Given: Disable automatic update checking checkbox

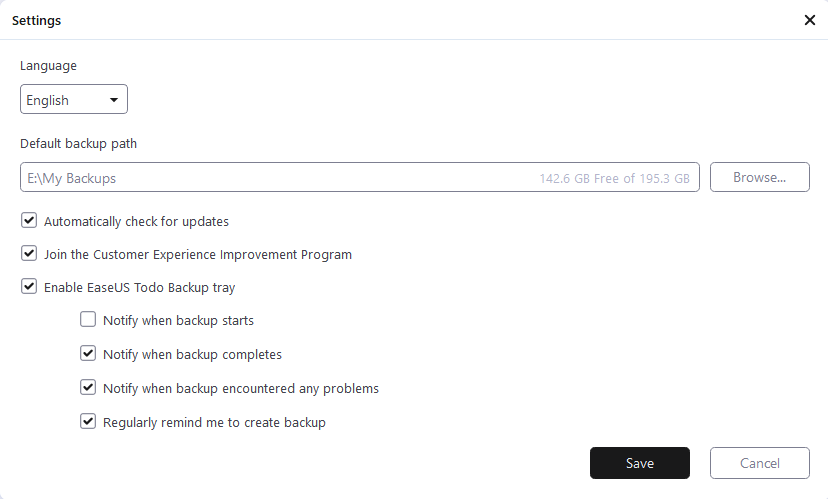Looking at the screenshot, I should (x=29, y=221).
